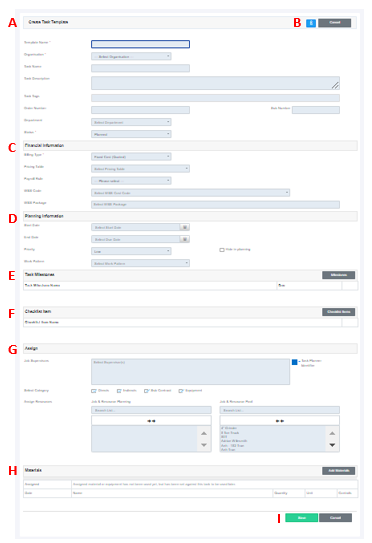
Task: Click up arrow of Resource Planning list
Action: click(x=204, y=434)
